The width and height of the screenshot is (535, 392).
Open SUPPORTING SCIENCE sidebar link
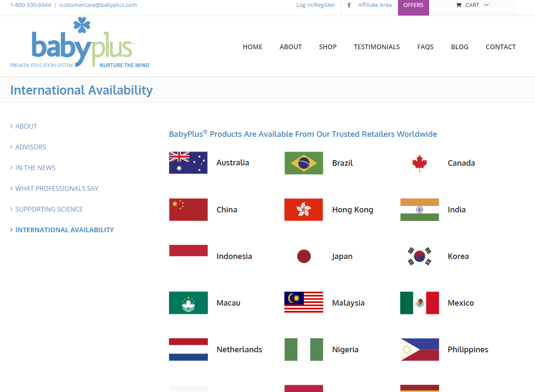pyautogui.click(x=49, y=209)
